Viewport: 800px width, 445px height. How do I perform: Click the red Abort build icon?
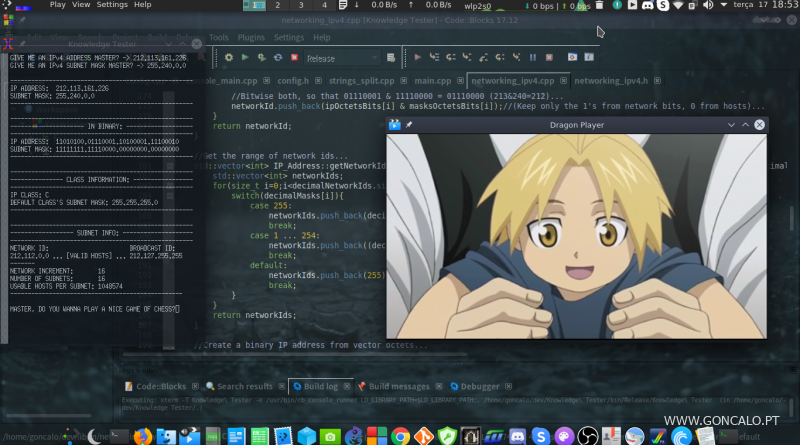294,58
